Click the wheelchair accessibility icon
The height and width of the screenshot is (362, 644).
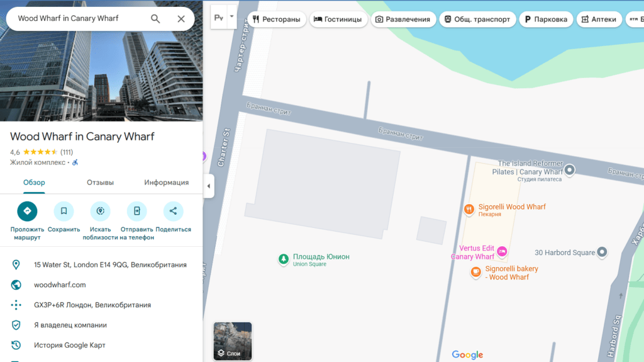pos(75,162)
